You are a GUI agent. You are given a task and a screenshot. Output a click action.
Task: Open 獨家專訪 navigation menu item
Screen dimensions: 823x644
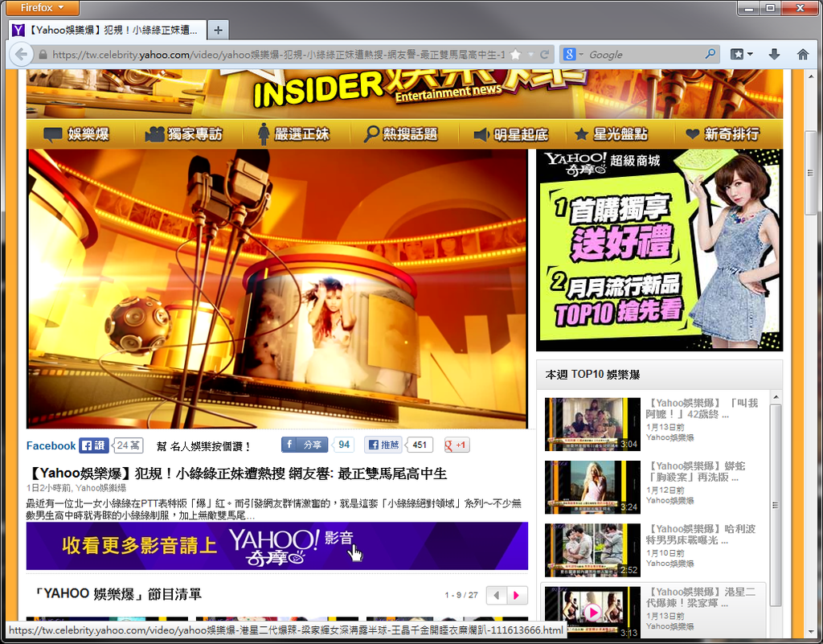click(x=184, y=134)
